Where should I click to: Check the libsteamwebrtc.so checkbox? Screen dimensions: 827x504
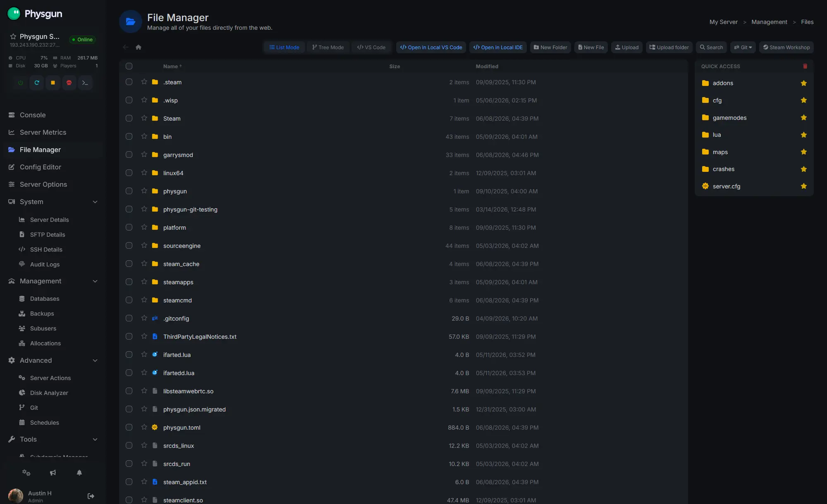click(x=129, y=391)
